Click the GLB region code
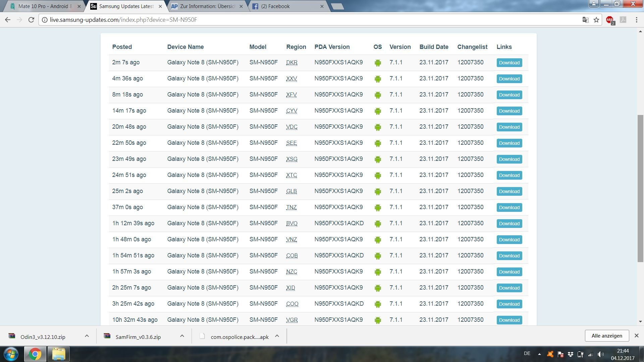644x362 pixels. [291, 191]
